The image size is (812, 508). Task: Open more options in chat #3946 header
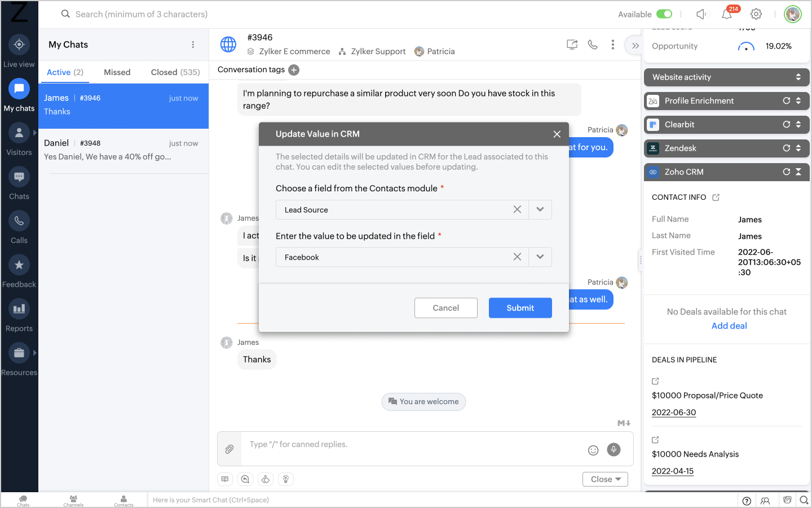pyautogui.click(x=613, y=45)
